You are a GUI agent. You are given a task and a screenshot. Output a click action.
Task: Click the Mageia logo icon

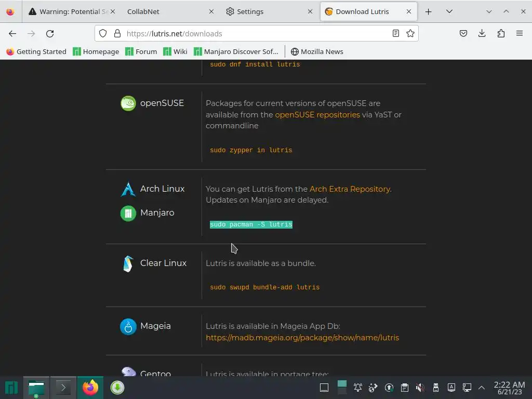pos(128,327)
